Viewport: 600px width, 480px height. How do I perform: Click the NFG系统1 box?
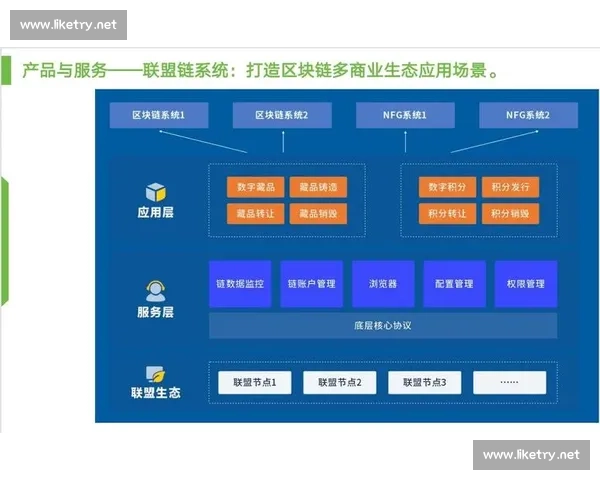405,116
